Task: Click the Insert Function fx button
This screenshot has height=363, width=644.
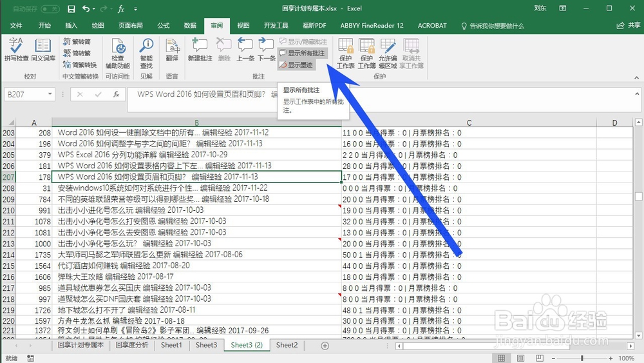Action: (116, 94)
